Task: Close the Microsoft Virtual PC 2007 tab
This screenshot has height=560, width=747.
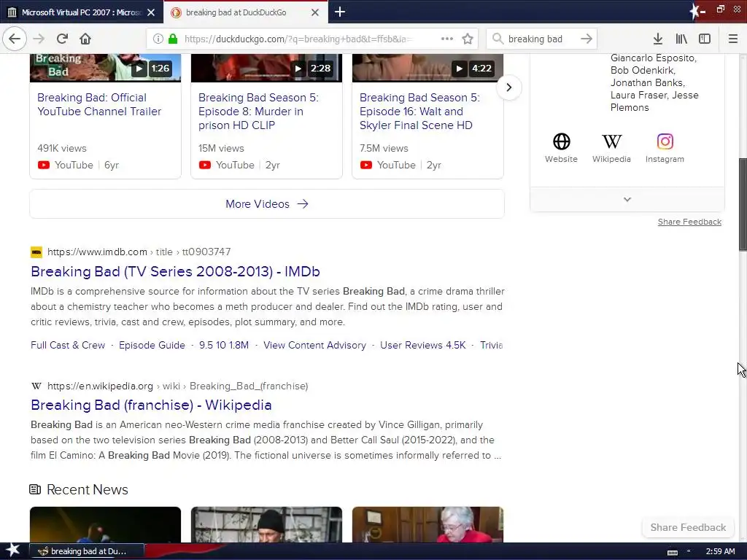Action: (151, 12)
